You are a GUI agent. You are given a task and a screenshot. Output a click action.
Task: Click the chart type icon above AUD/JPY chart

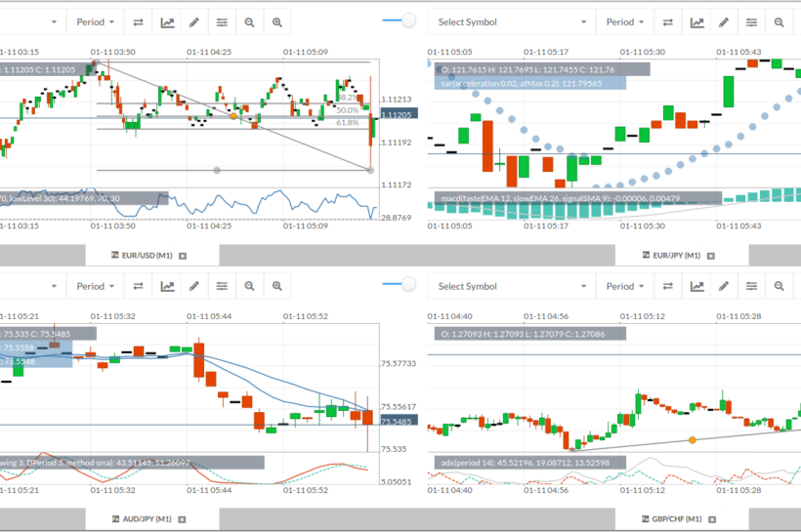coord(167,286)
